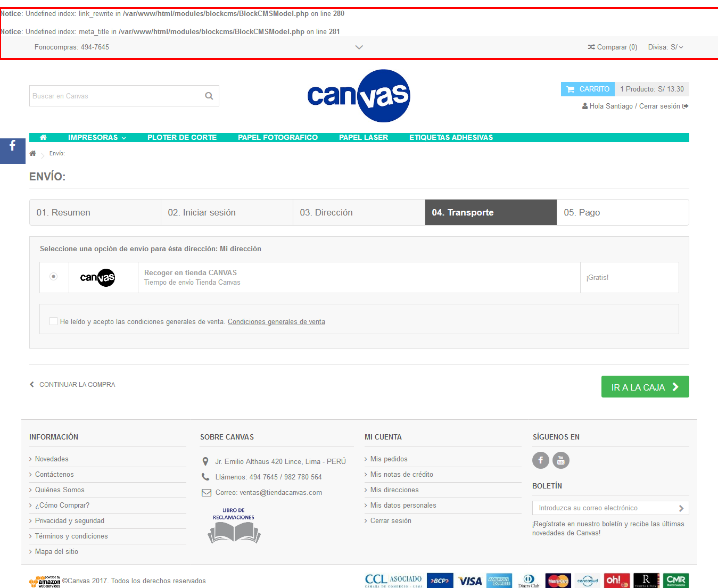
Task: Open Novedades footer link
Action: click(52, 459)
